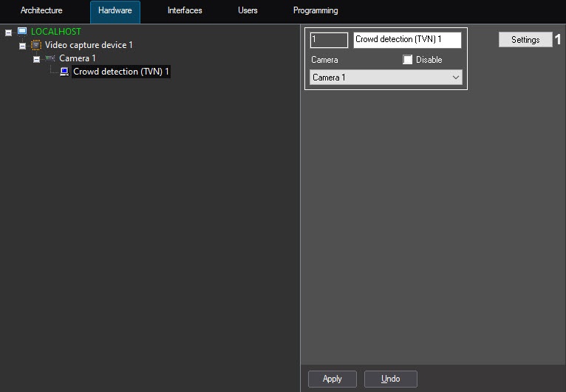Open the Users tab
This screenshot has width=566, height=392.
[248, 10]
